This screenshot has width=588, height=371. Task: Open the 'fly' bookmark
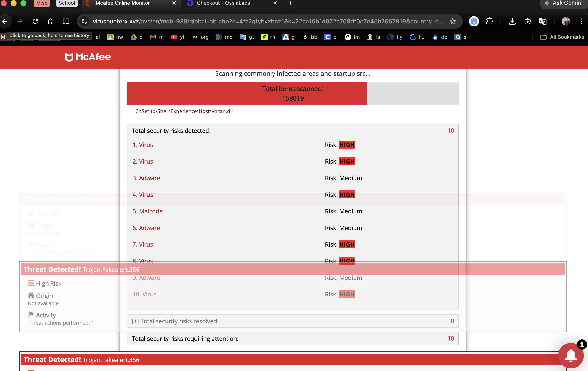point(395,37)
